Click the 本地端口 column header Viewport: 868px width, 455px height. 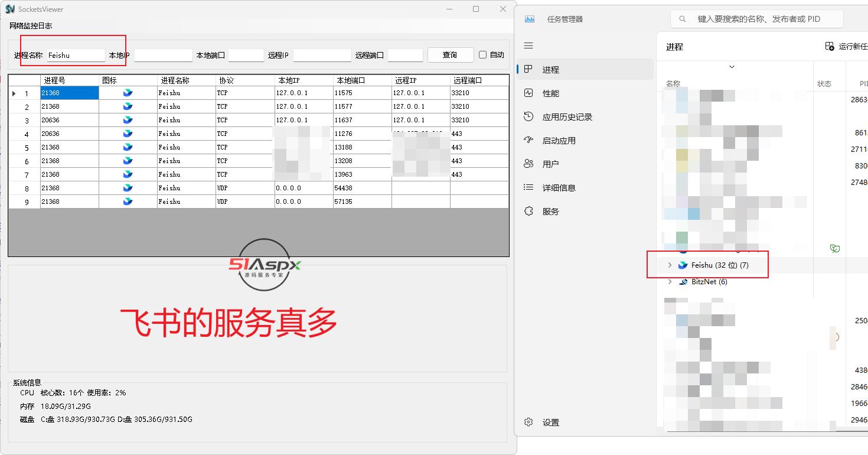[362, 80]
